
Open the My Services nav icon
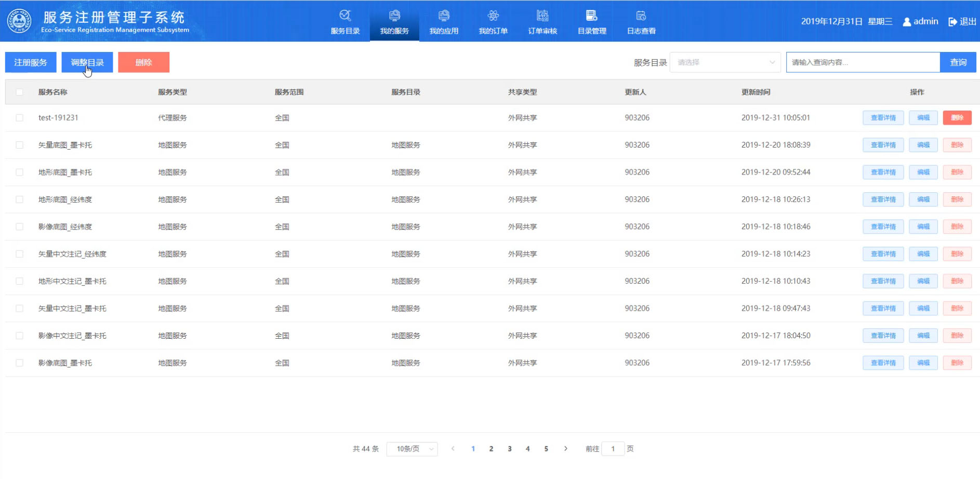click(394, 16)
